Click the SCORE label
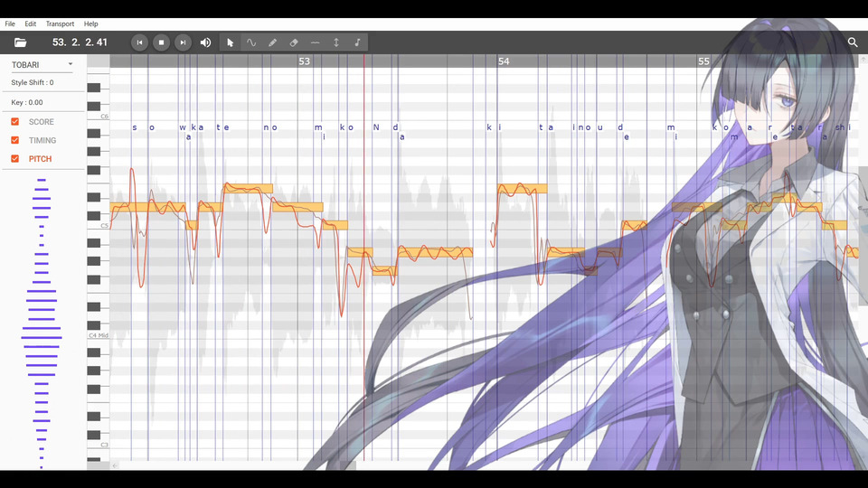 click(42, 122)
